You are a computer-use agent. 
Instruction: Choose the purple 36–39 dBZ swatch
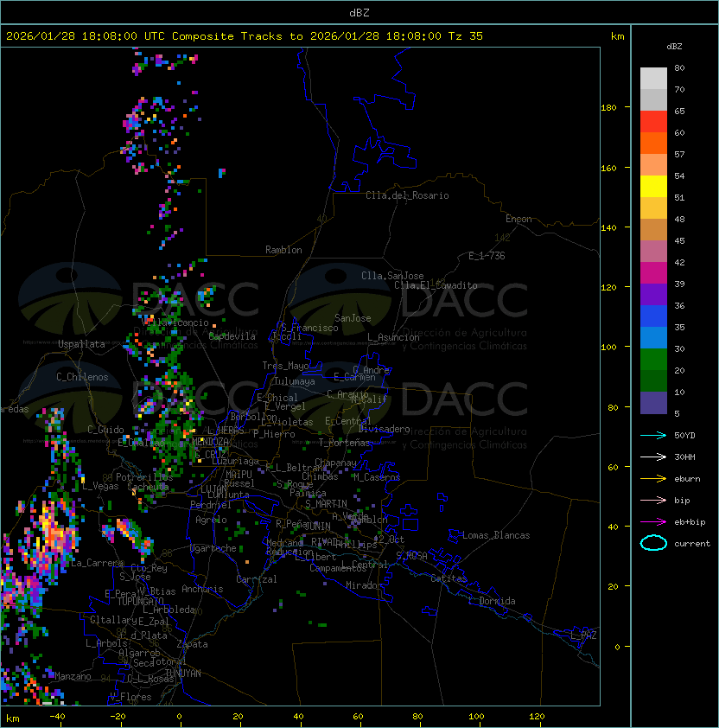pos(653,295)
